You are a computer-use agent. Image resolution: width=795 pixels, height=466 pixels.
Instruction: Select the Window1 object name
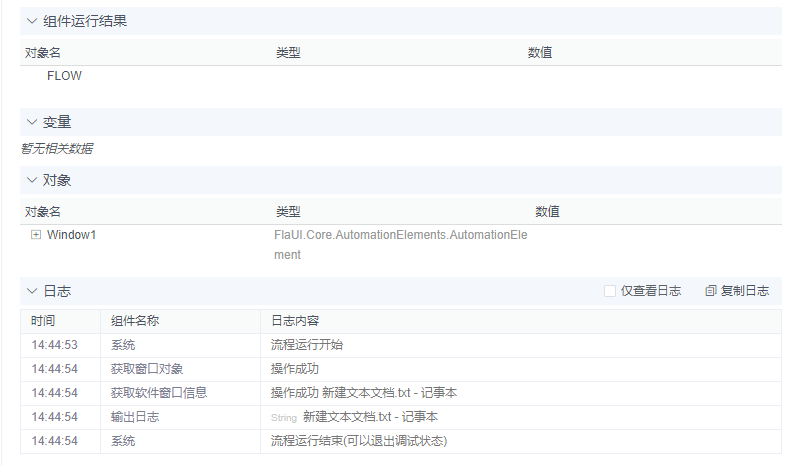[71, 235]
